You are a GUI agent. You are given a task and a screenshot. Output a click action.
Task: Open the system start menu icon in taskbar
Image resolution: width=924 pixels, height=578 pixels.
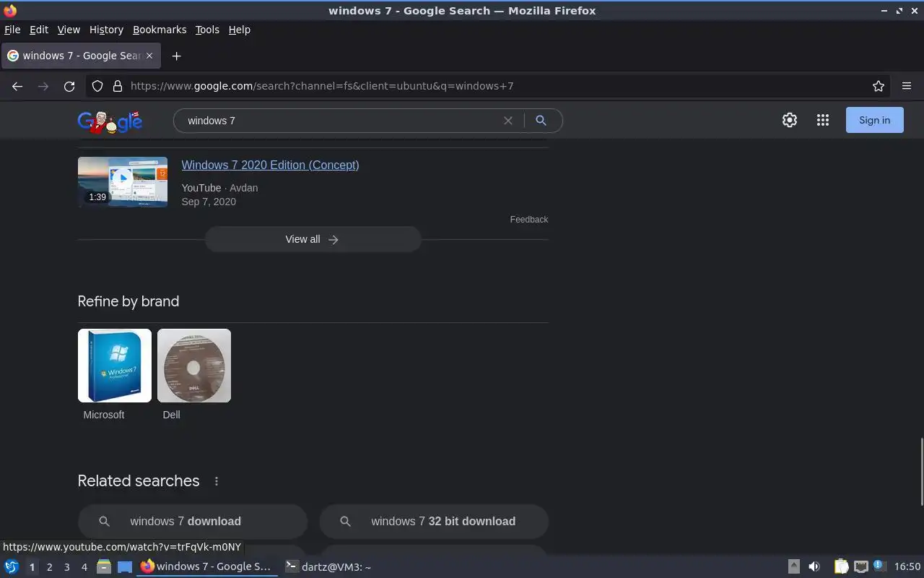(12, 567)
